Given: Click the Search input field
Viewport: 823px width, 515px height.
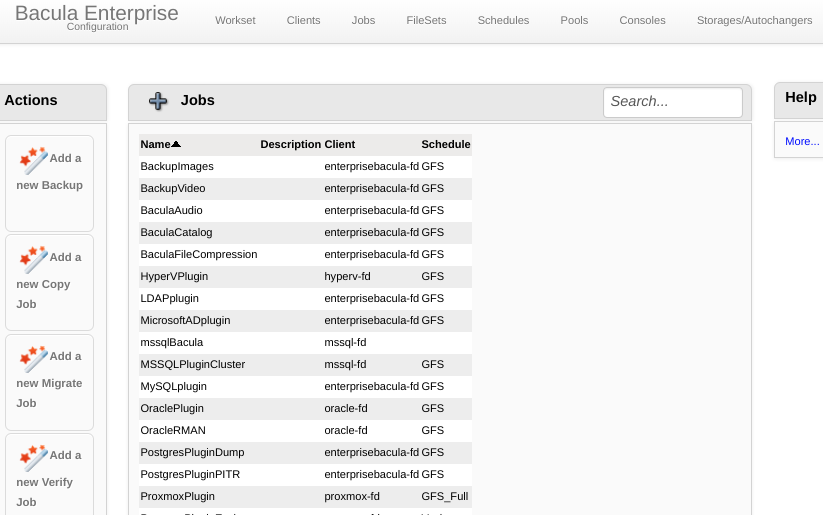Looking at the screenshot, I should [673, 102].
